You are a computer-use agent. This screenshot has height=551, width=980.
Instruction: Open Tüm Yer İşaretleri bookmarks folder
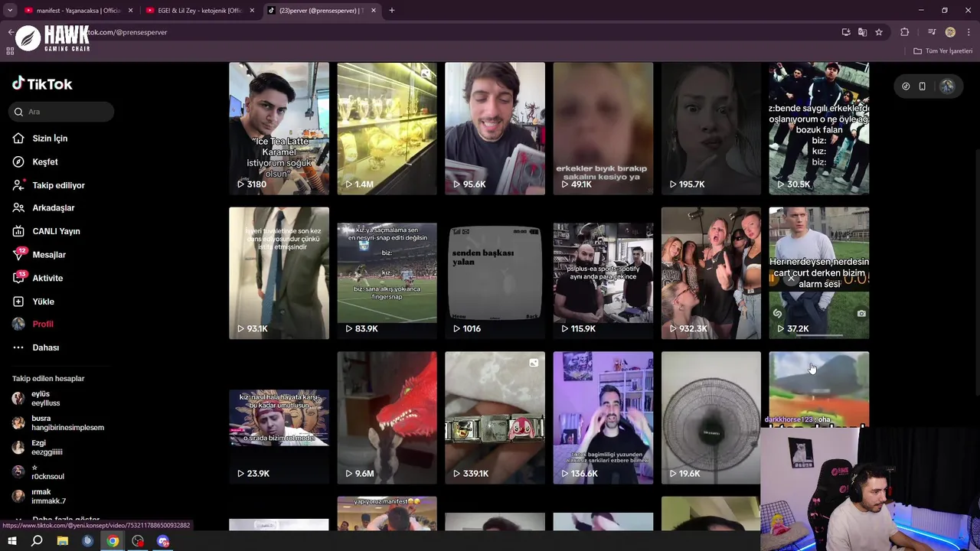pos(943,51)
